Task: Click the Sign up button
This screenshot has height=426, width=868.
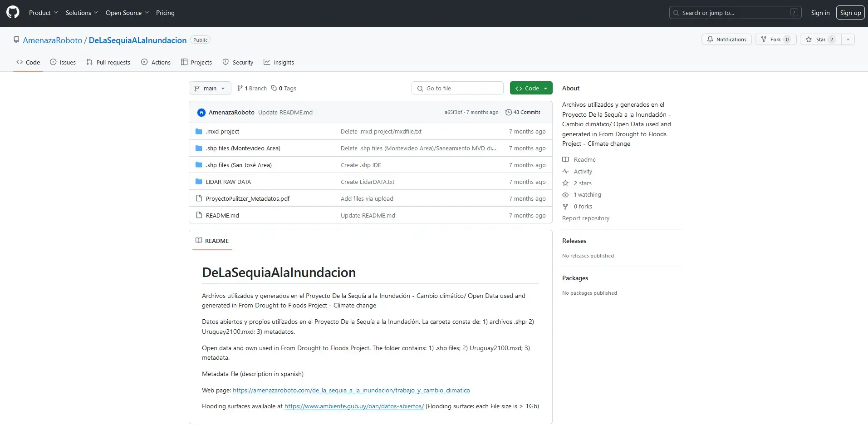Action: 850,13
